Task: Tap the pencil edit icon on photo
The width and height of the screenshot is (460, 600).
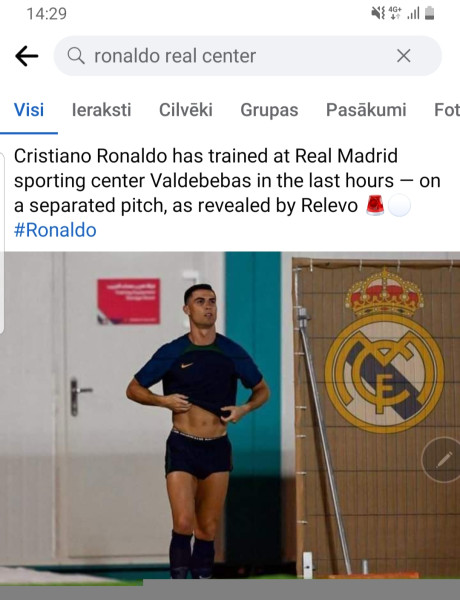Action: [x=442, y=460]
